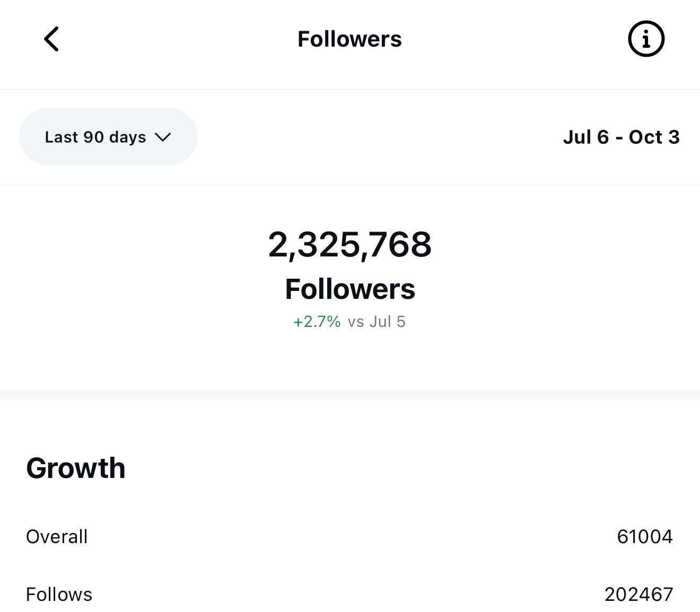Click the 61004 overall value
Image resolution: width=700 pixels, height=612 pixels.
point(644,537)
